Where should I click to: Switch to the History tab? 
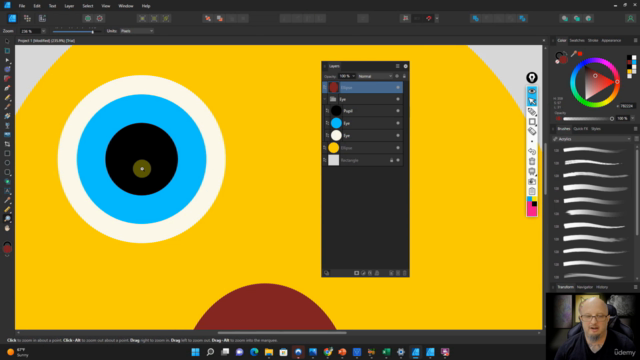602,287
